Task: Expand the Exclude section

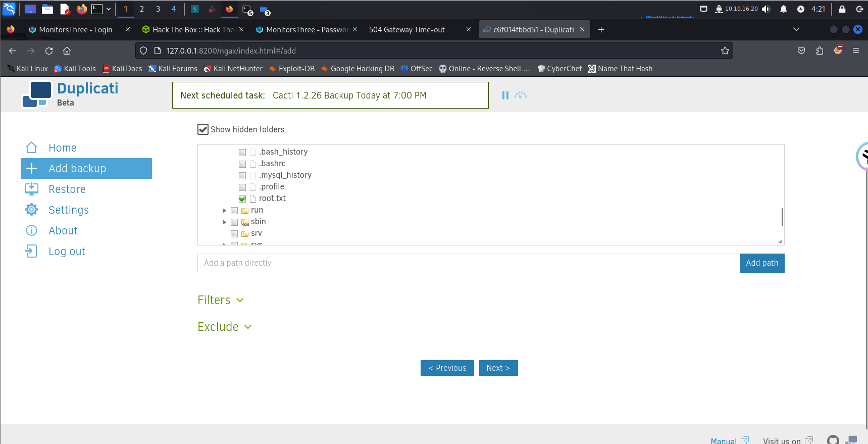Action: pos(225,327)
